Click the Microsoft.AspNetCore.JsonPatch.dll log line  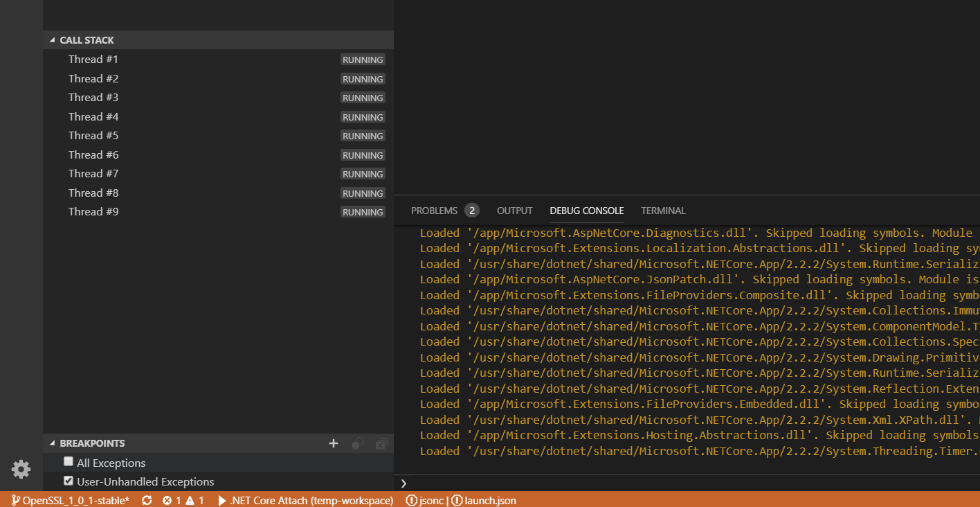pyautogui.click(x=700, y=279)
